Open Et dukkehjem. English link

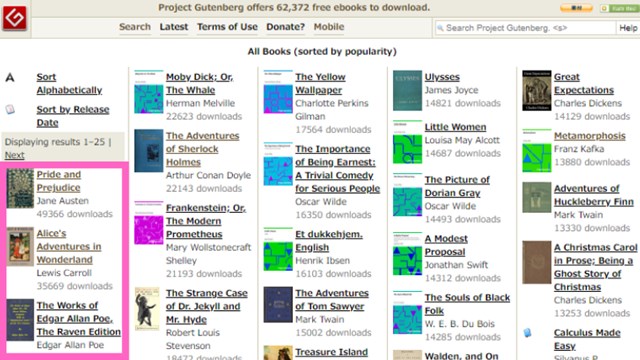point(329,241)
